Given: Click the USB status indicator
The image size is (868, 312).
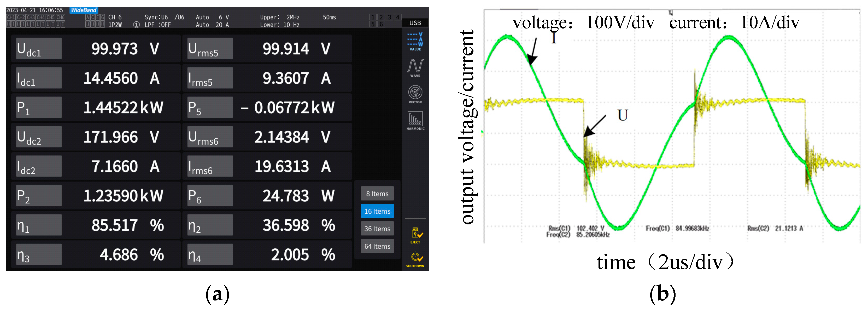Looking at the screenshot, I should pos(415,22).
